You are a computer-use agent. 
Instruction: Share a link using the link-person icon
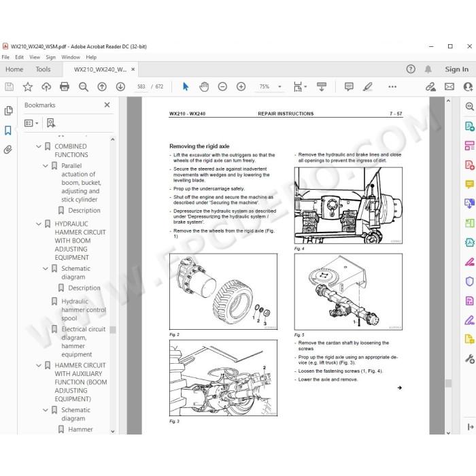[x=430, y=87]
